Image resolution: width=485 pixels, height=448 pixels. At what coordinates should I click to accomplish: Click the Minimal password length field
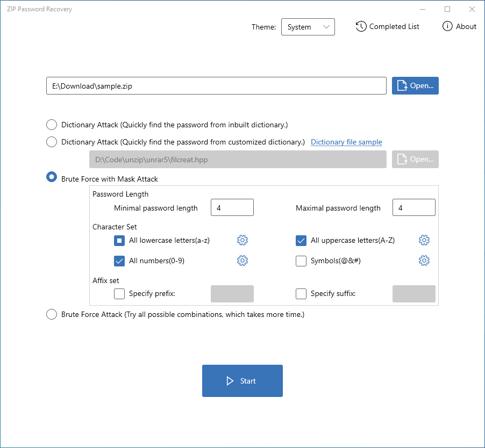point(232,208)
